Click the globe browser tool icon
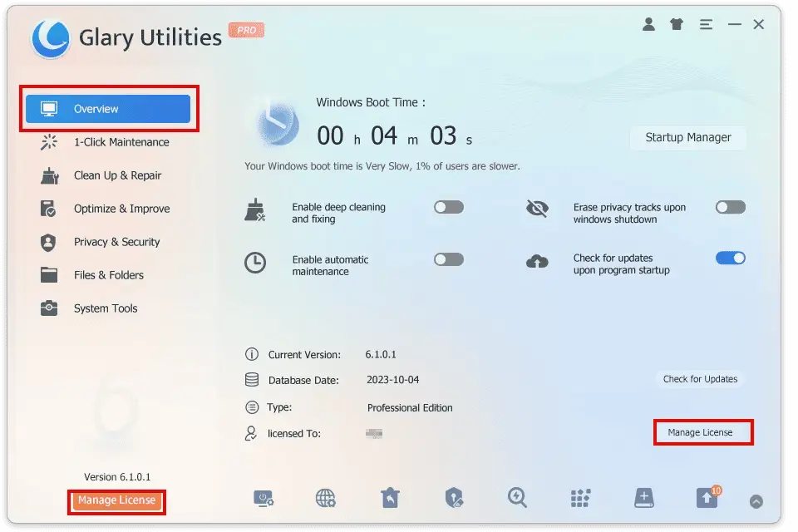The width and height of the screenshot is (798, 532). 325,498
